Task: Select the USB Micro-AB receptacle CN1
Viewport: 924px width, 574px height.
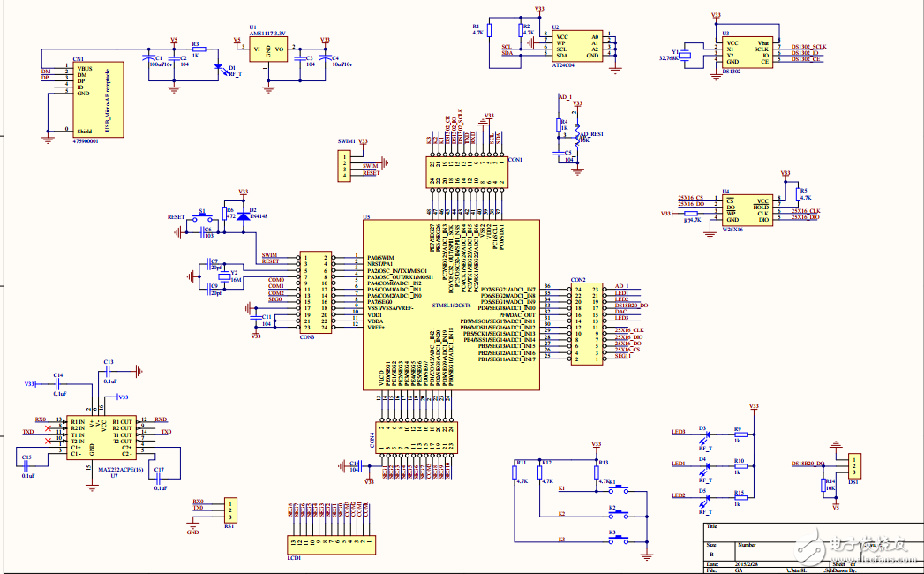Action: pos(99,98)
